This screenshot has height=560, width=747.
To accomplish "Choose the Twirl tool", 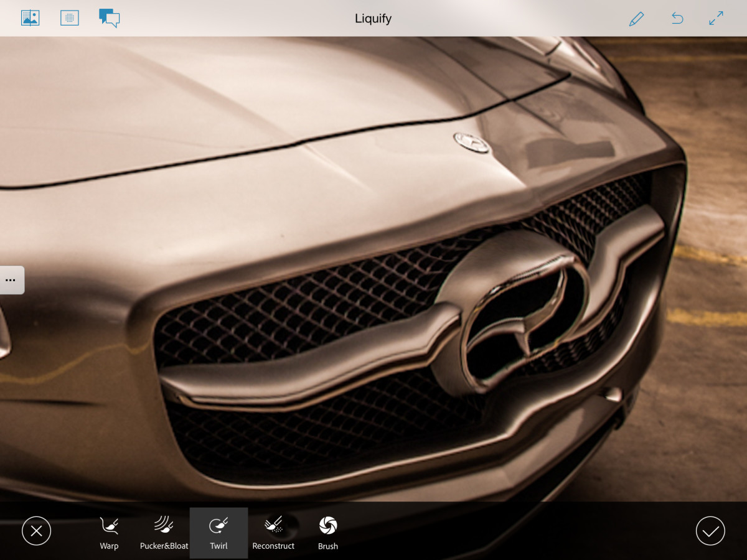I will [x=218, y=533].
